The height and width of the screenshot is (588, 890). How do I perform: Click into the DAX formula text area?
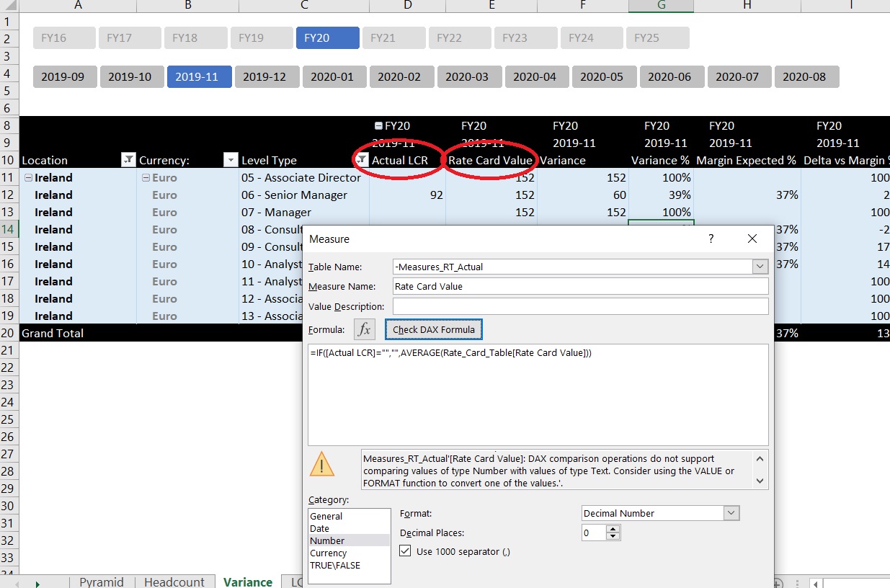coord(538,395)
